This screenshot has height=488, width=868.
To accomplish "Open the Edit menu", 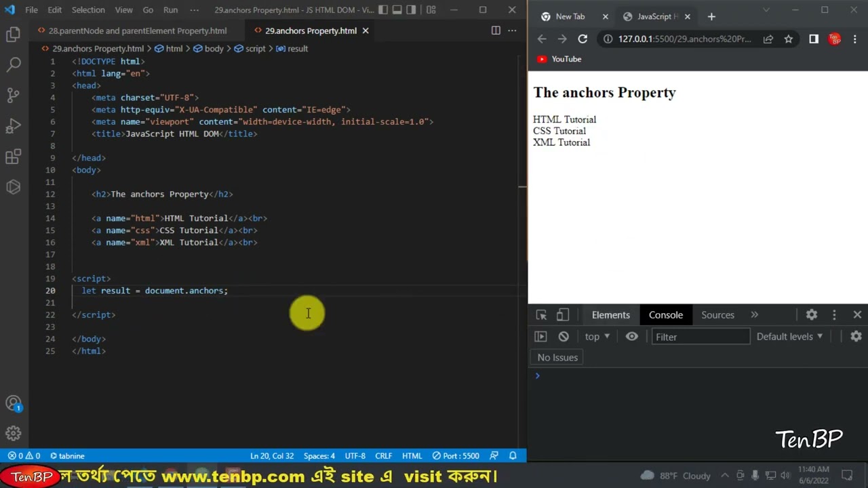I will (55, 10).
